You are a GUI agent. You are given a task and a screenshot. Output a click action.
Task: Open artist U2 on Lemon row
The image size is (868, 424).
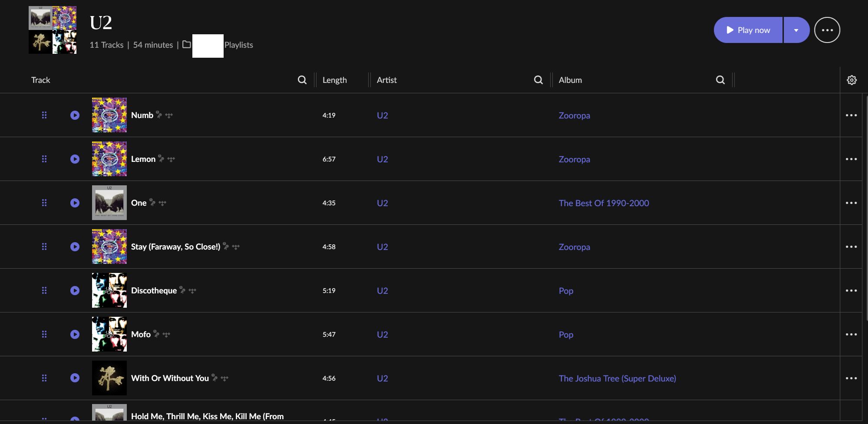[383, 159]
